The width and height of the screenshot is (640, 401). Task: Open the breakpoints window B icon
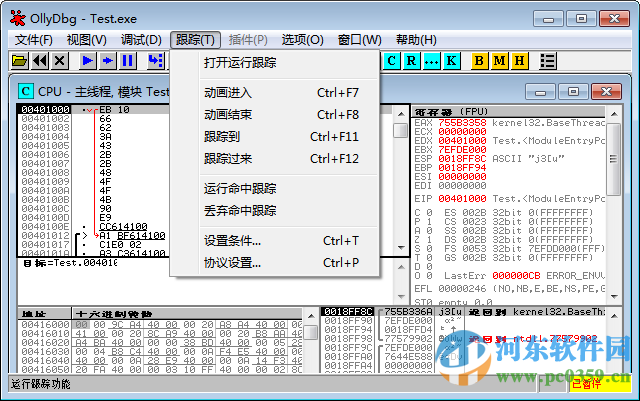(479, 61)
